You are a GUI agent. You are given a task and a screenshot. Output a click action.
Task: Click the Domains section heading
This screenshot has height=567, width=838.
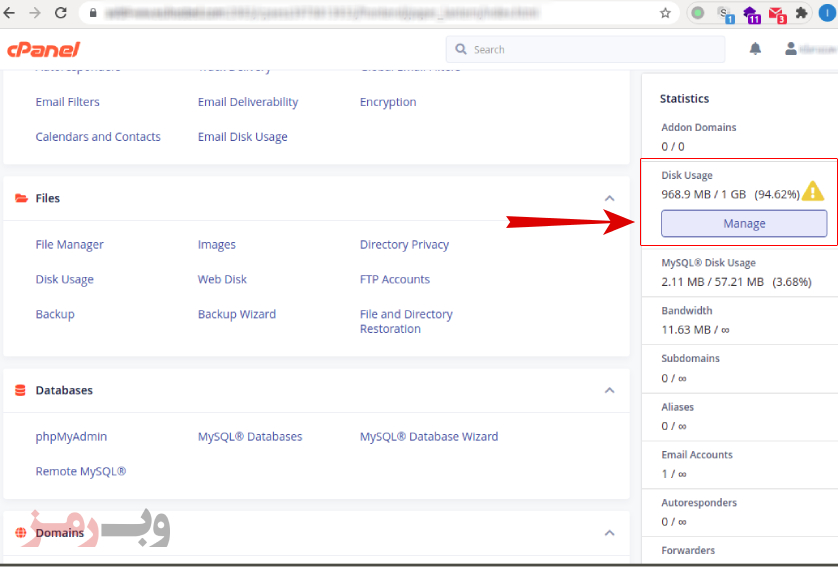[x=60, y=533]
